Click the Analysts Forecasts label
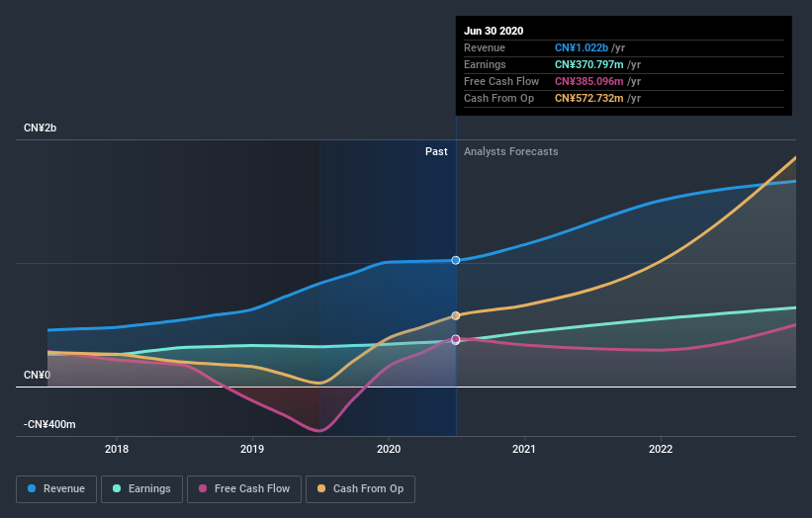Viewport: 812px width, 518px height. (x=511, y=151)
